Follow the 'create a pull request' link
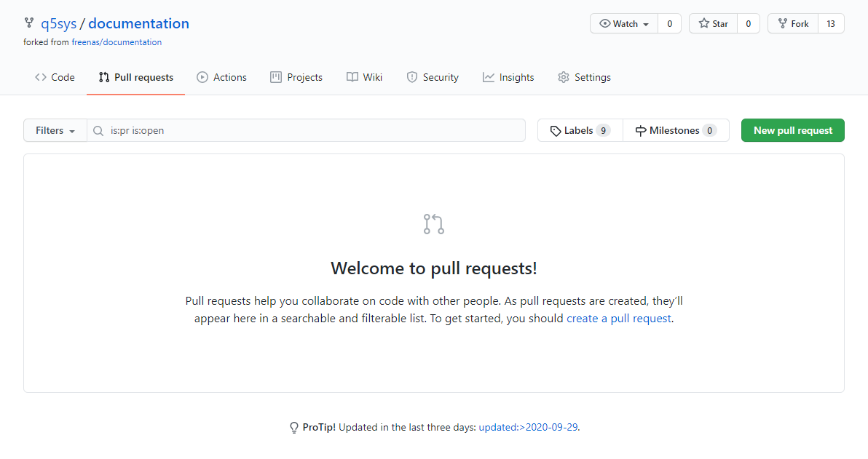 (619, 319)
